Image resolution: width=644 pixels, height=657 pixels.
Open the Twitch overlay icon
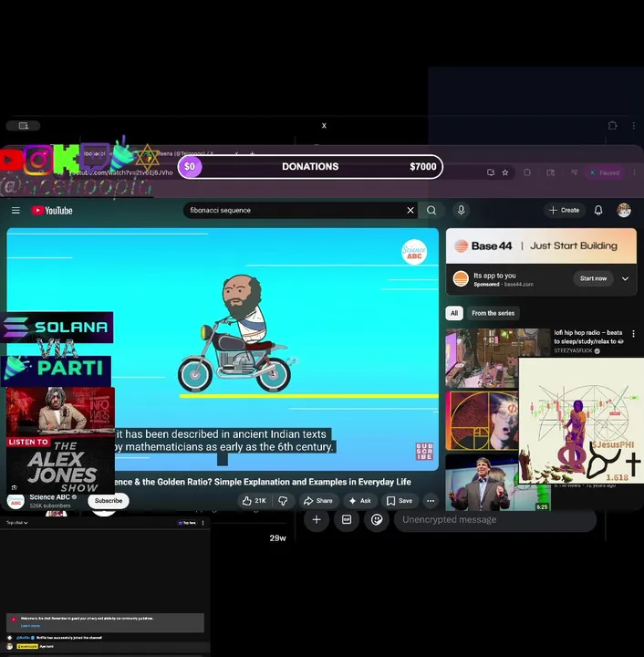94,158
